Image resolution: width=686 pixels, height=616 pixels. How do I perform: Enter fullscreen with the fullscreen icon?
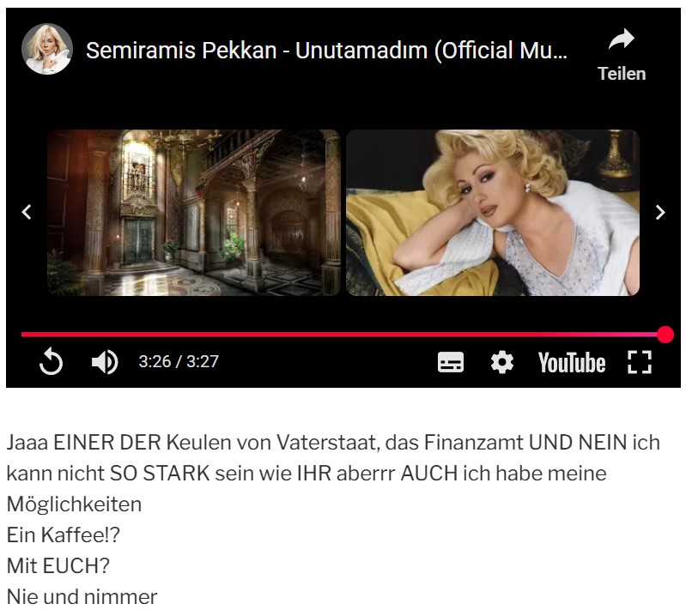coord(640,362)
